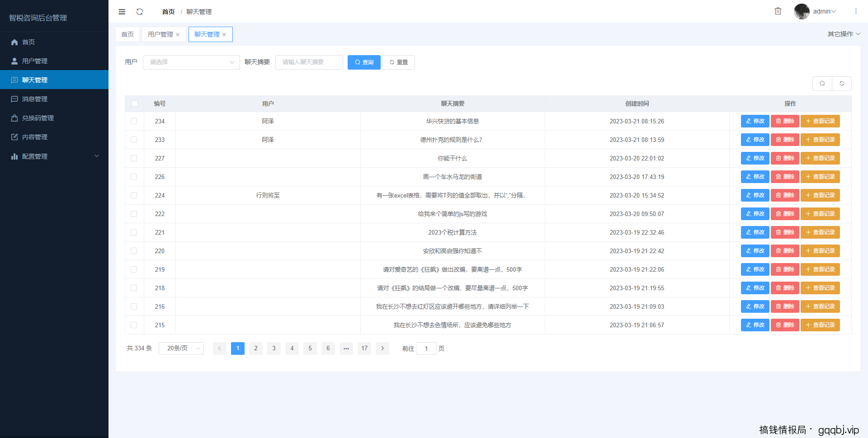This screenshot has height=438, width=868.
Task: Check the checkbox for record 222
Action: click(134, 214)
